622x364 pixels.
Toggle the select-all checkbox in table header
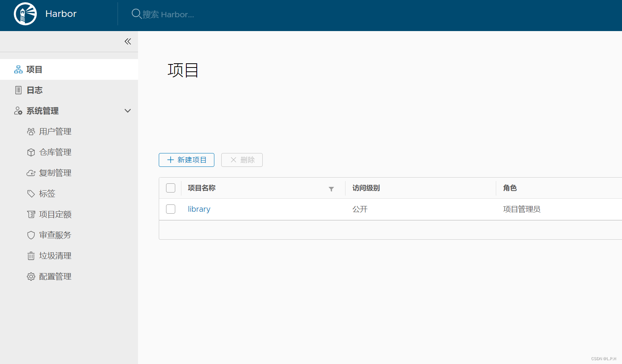point(171,188)
